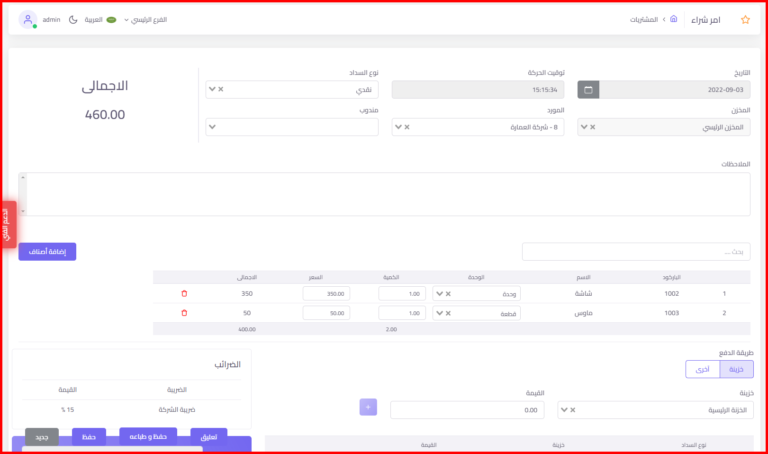Select the أخرى payment method
This screenshot has height=454, width=768.
[703, 369]
